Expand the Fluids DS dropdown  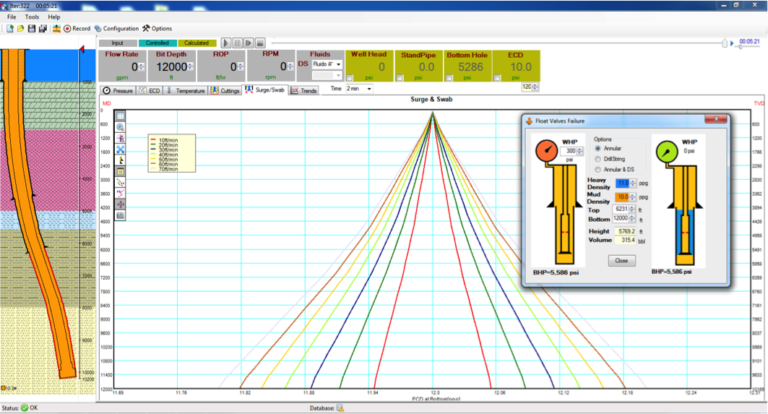coord(339,64)
